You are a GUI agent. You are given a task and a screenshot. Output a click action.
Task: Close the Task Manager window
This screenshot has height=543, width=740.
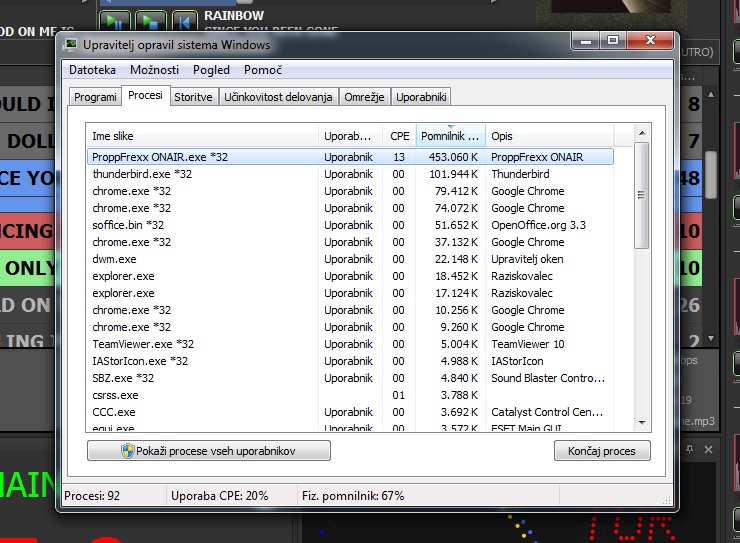[x=650, y=40]
